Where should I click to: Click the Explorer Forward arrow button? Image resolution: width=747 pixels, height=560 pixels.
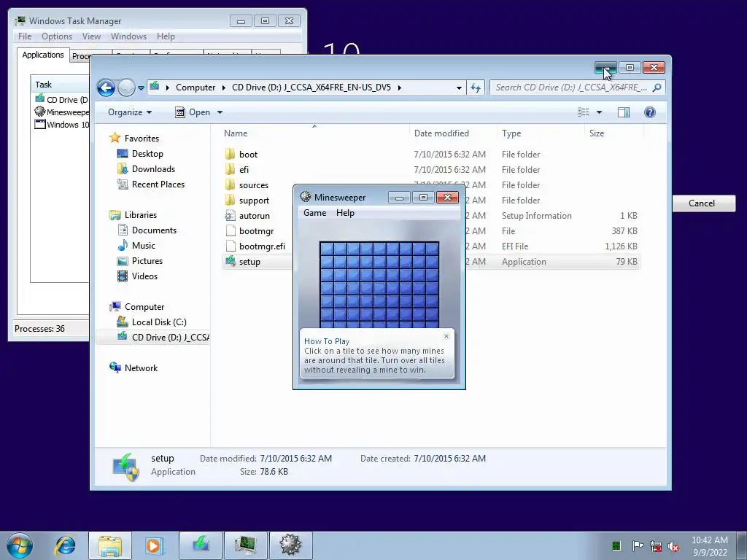click(x=126, y=87)
